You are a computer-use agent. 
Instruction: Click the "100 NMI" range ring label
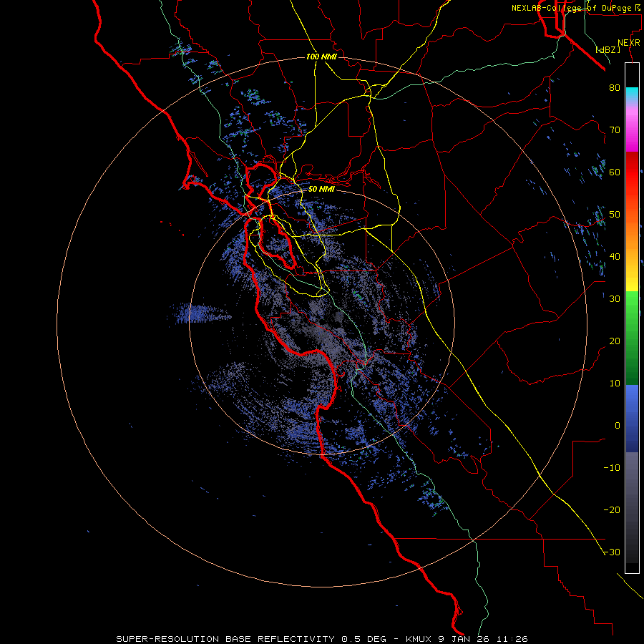click(321, 57)
